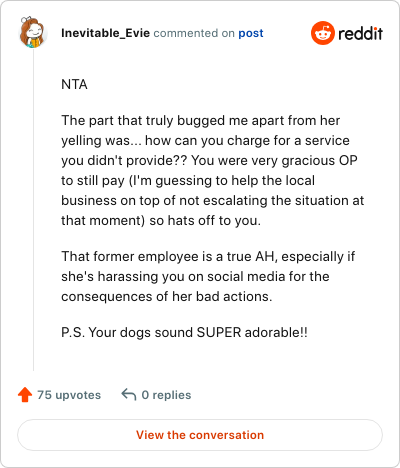Click the "commented on" gray text
Image resolution: width=400 pixels, height=468 pixels.
[x=194, y=33]
